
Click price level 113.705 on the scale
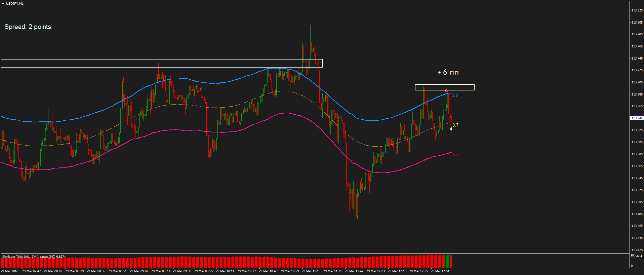pos(637,82)
